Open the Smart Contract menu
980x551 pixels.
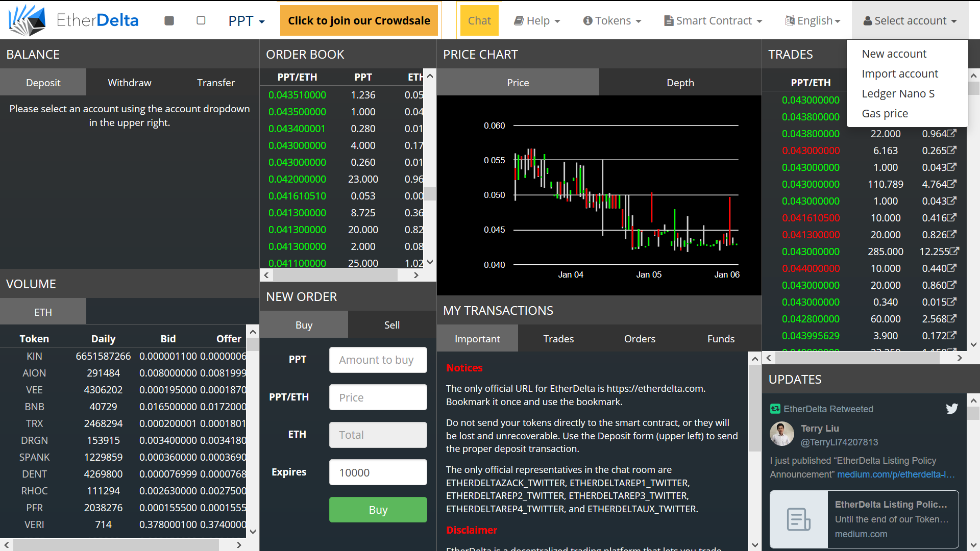[x=713, y=21]
